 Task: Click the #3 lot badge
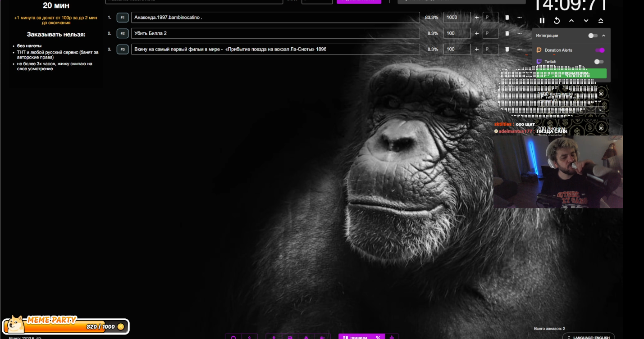click(123, 49)
